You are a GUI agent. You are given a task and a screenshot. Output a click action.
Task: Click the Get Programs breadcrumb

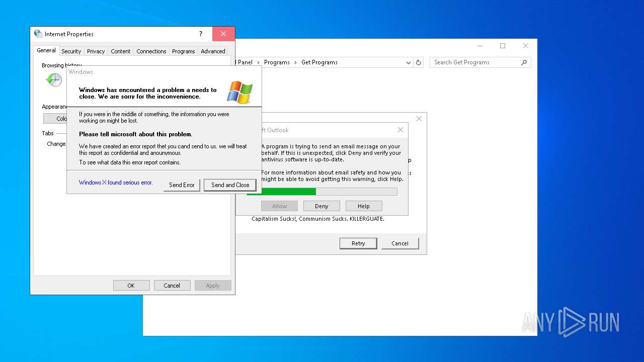(x=319, y=62)
